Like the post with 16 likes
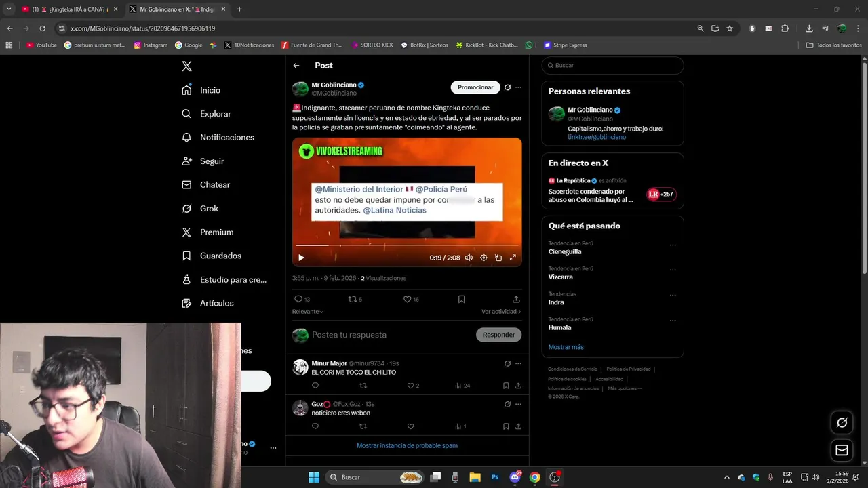 pyautogui.click(x=411, y=299)
